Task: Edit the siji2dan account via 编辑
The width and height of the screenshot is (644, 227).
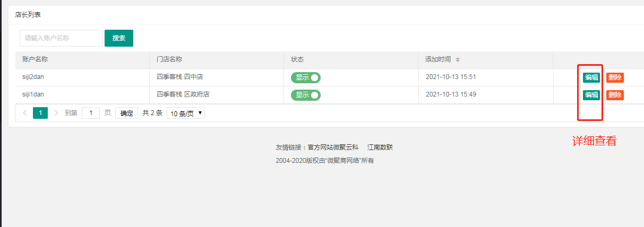Action: tap(591, 77)
